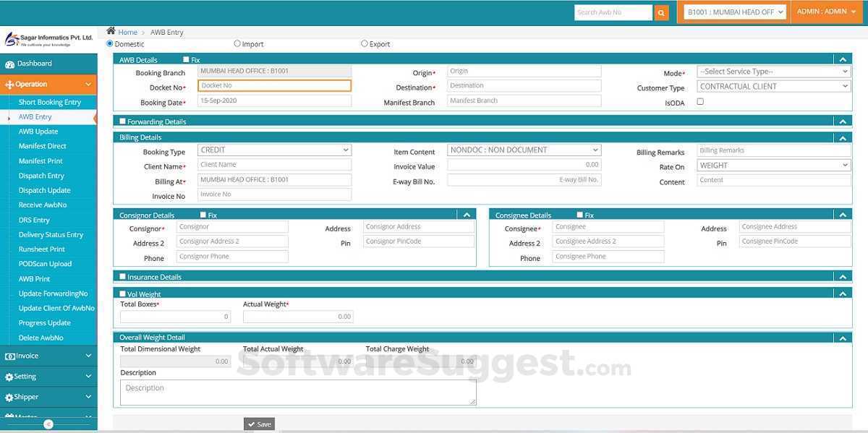868x433 pixels.
Task: Expand the Setting sidebar section
Action: click(48, 377)
